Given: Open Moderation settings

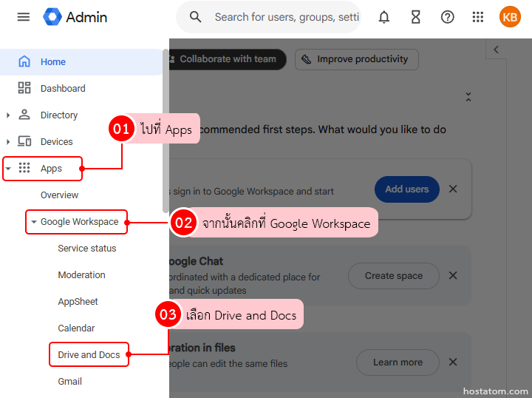Looking at the screenshot, I should (x=81, y=274).
